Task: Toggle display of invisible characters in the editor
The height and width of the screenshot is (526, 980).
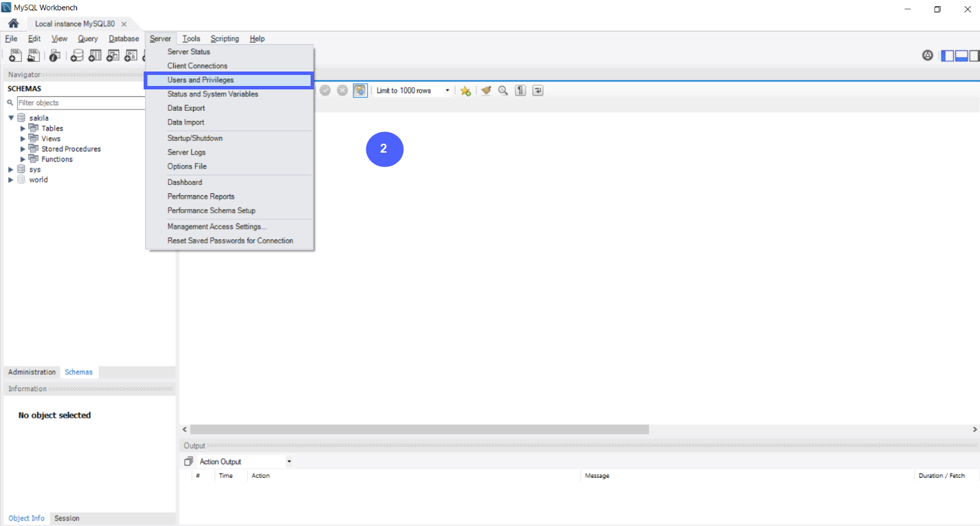Action: [x=521, y=90]
